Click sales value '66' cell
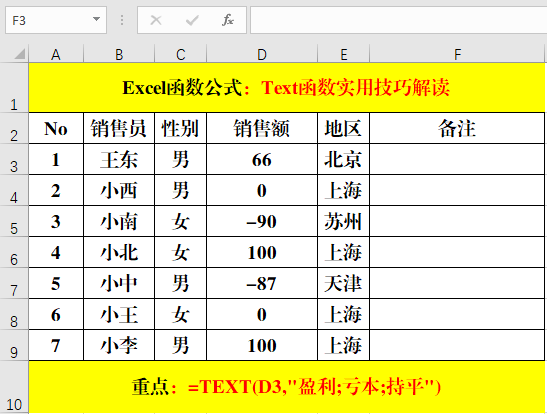The width and height of the screenshot is (547, 414). point(262,159)
